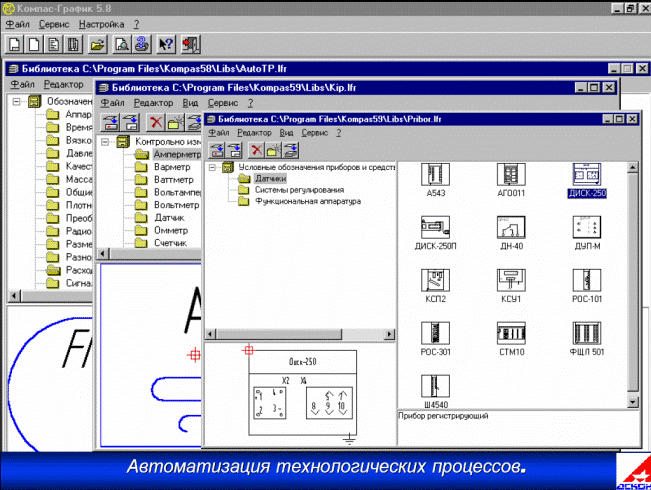Create a new blank fragment document
This screenshot has width=651, height=490.
[x=34, y=44]
